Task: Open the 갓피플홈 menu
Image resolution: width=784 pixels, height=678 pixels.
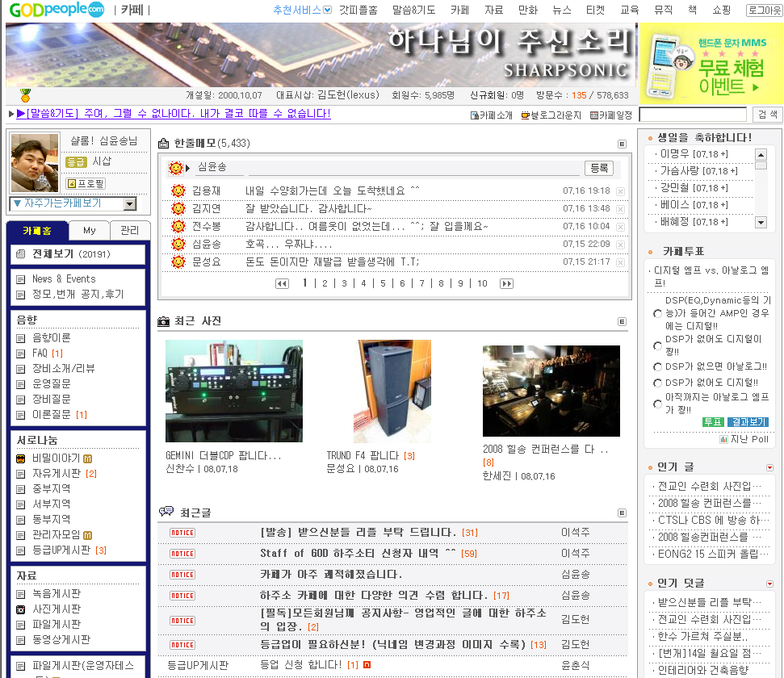Action: [358, 10]
